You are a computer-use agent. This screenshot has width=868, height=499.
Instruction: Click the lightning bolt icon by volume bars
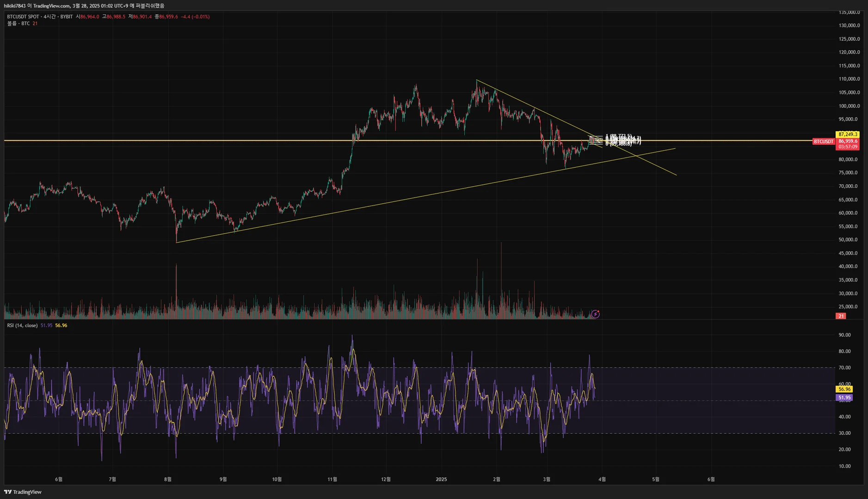[596, 314]
